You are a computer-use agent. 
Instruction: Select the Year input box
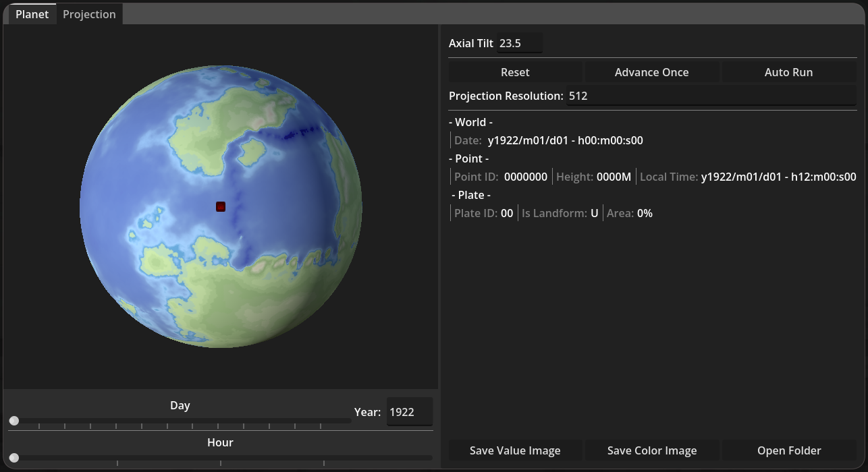pyautogui.click(x=409, y=412)
